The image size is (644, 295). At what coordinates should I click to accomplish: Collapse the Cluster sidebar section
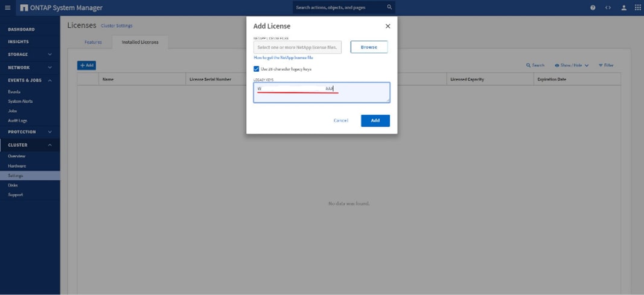tap(30, 145)
